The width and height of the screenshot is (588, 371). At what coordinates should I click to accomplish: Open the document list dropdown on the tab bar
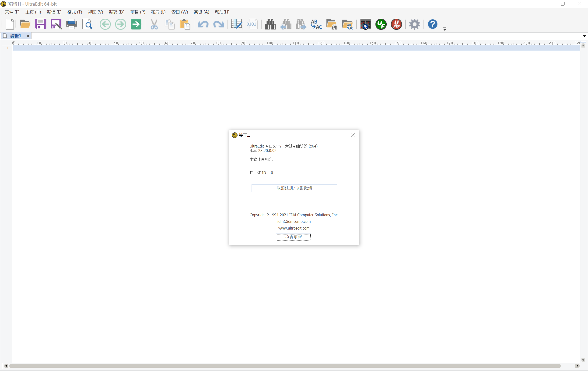(584, 36)
